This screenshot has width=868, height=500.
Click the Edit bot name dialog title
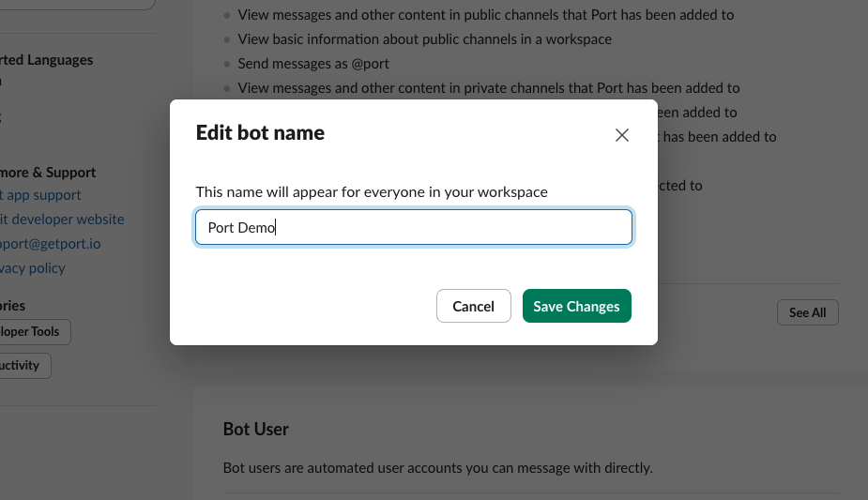pyautogui.click(x=260, y=133)
